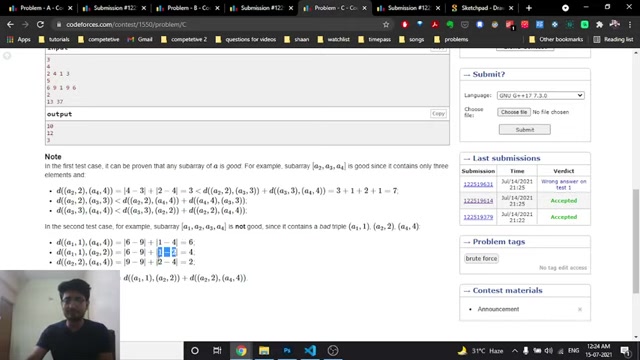Reload the page with the refresh icon
The height and width of the screenshot is (360, 640).
(40, 24)
